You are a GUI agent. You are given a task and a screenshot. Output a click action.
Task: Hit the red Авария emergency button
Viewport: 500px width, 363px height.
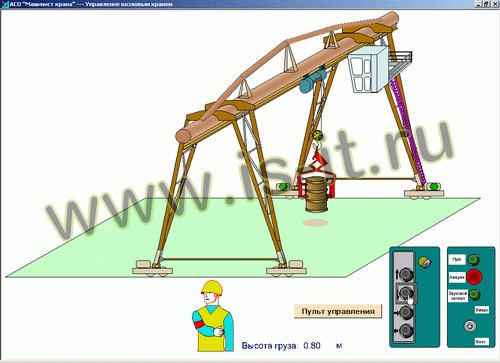[474, 276]
